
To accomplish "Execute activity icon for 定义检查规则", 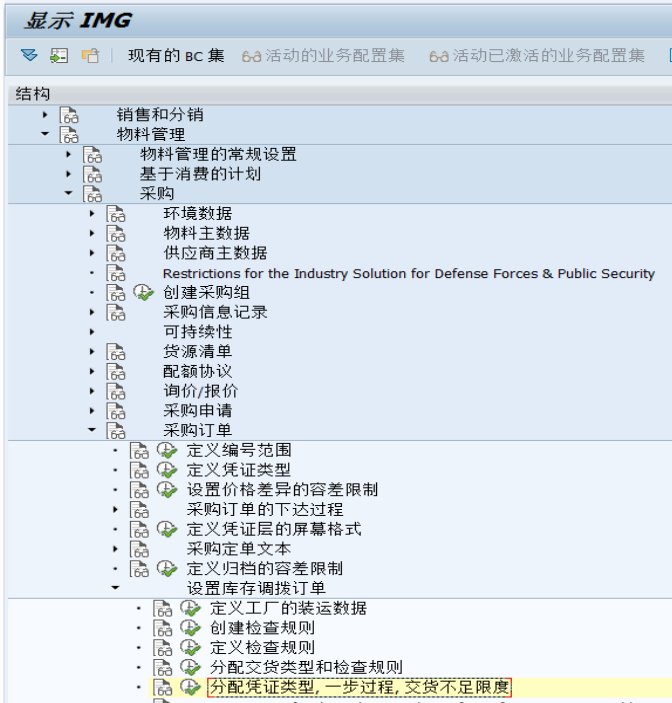I will click(190, 647).
